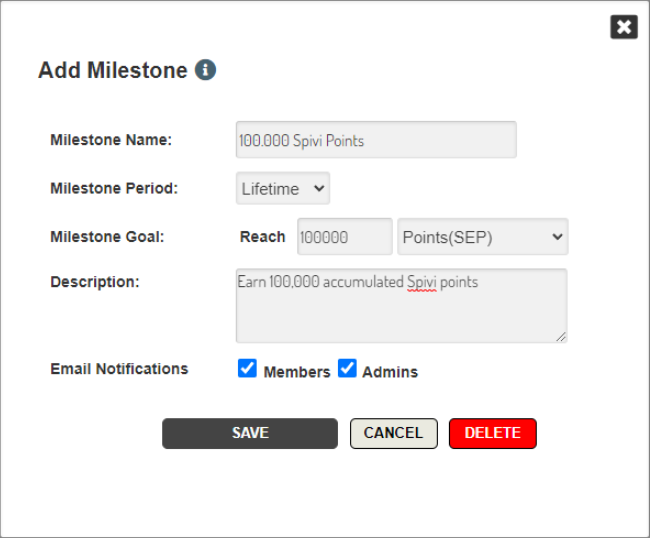
Task: Click the Reach value field showing 100000
Action: click(344, 237)
